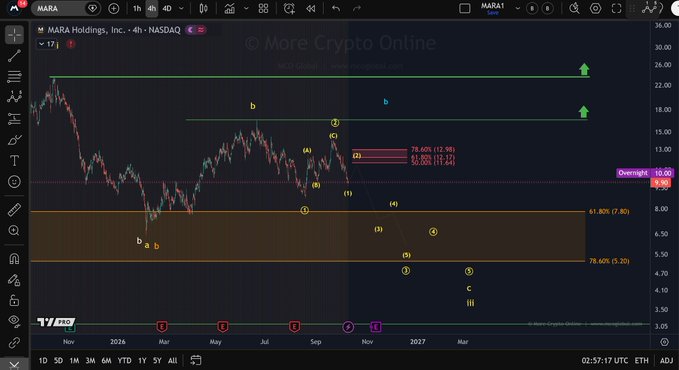679x370 pixels.
Task: Redo the last chart action
Action: click(x=357, y=8)
